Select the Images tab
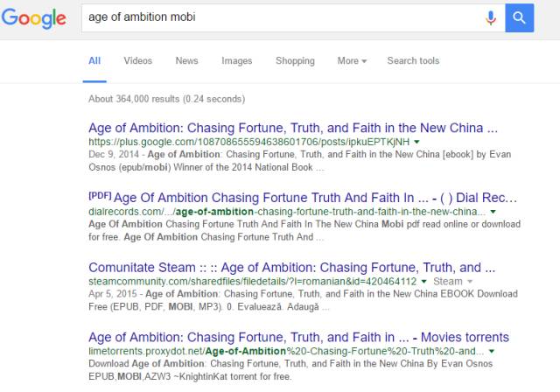 tap(236, 61)
